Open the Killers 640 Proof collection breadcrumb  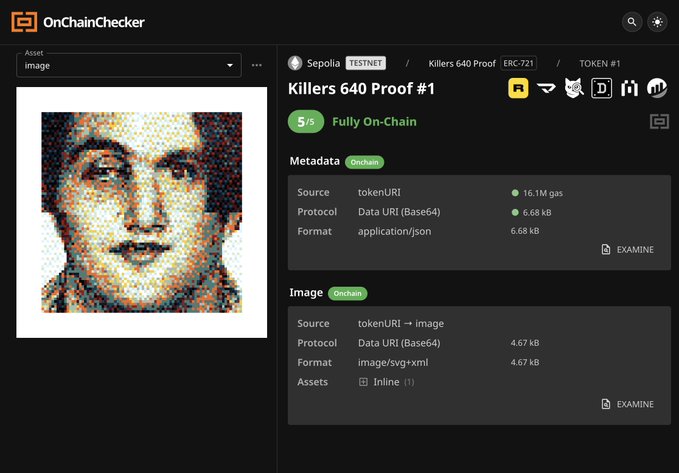pyautogui.click(x=462, y=64)
